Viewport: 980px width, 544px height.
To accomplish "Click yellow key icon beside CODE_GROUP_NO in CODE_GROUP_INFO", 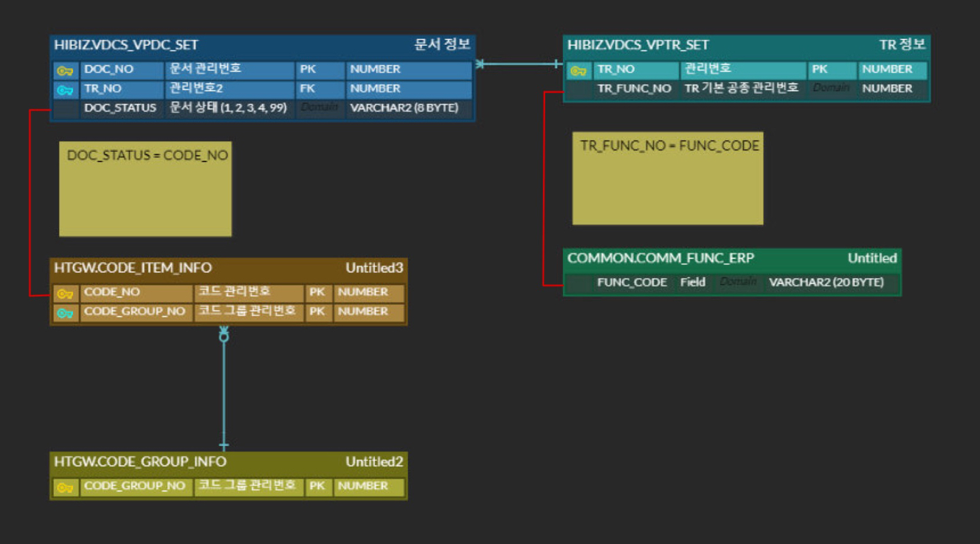I will [x=65, y=487].
